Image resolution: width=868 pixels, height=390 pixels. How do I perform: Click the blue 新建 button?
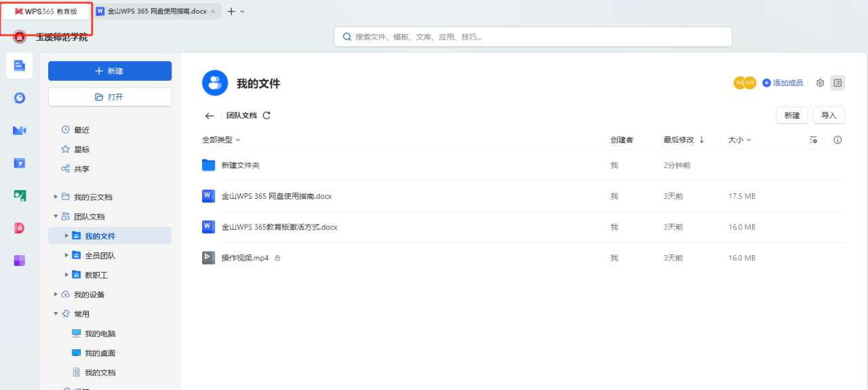(110, 71)
